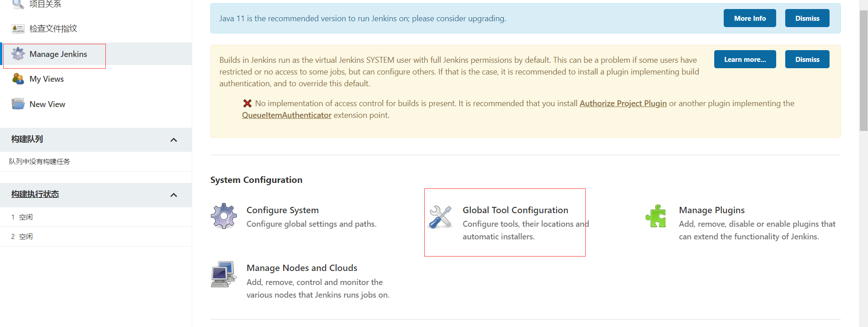This screenshot has height=327, width=868.
Task: Click the 检查文件指纹 fingerprint icon
Action: pos(18,29)
